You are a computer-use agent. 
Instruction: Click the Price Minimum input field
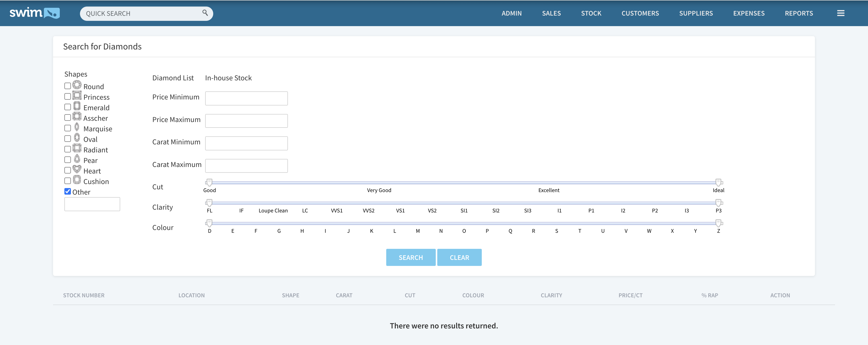[x=246, y=98]
